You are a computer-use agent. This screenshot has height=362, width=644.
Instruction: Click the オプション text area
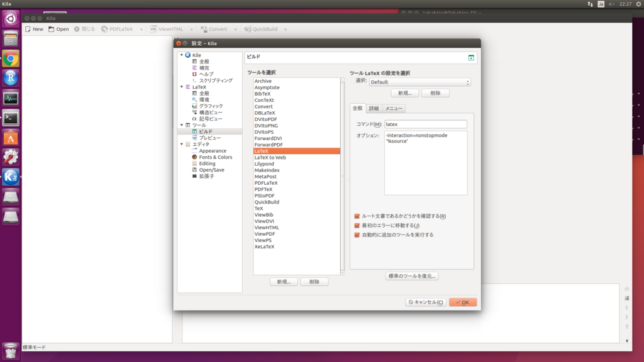pos(426,163)
